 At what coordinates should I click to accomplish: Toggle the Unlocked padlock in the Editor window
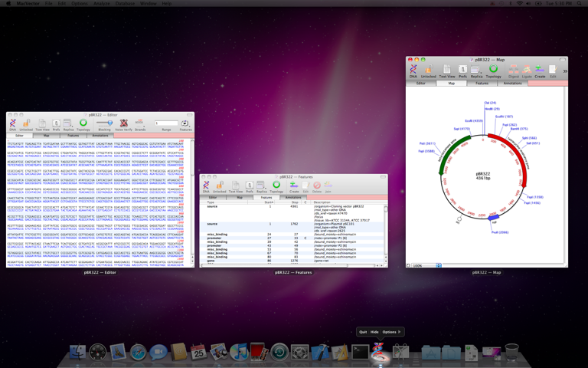26,123
